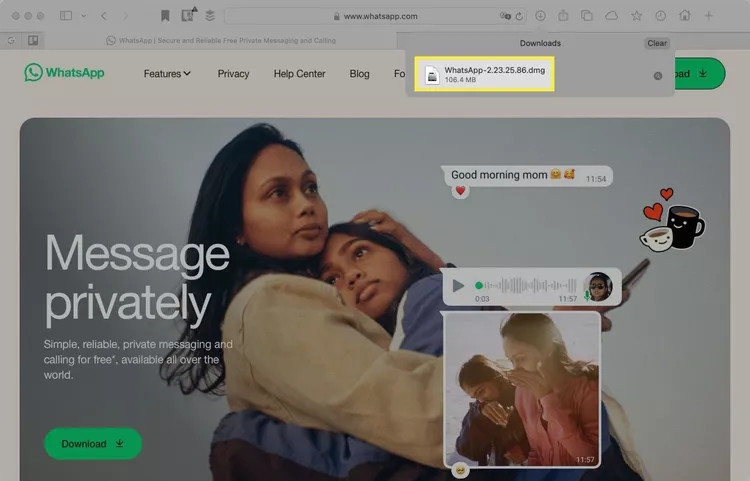Open the Help Center link
The height and width of the screenshot is (481, 750).
(x=299, y=74)
